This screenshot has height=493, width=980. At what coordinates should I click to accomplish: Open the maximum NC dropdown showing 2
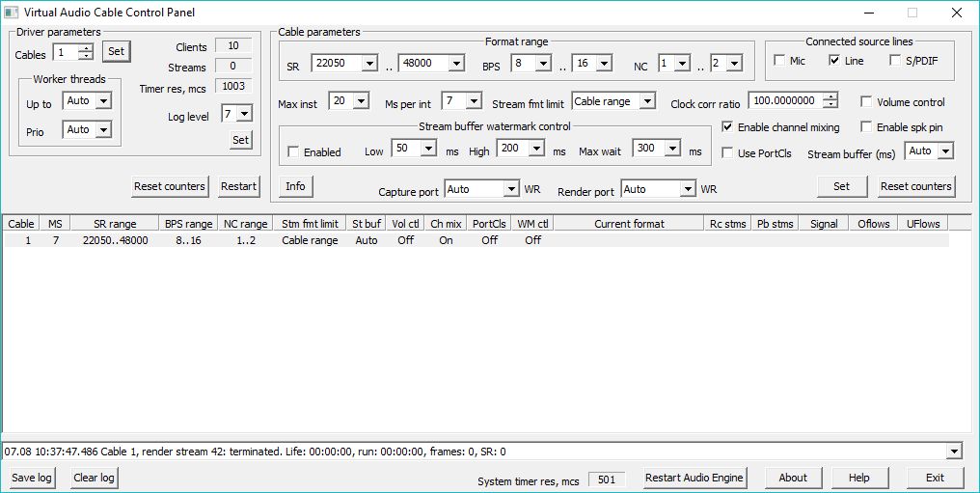point(734,63)
